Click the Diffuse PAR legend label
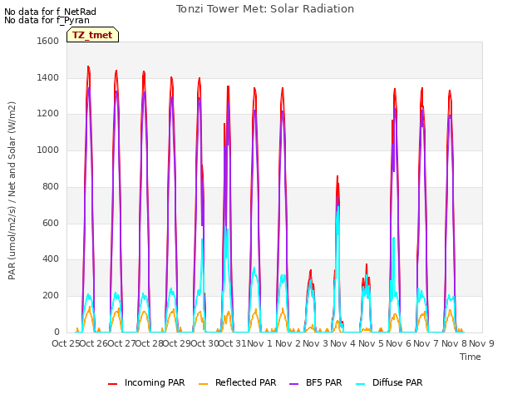 click(x=397, y=382)
